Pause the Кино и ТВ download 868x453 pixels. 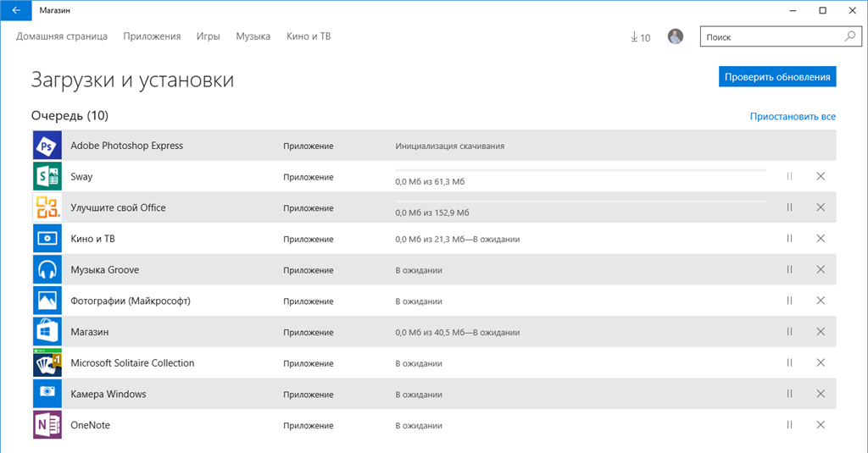coord(789,238)
